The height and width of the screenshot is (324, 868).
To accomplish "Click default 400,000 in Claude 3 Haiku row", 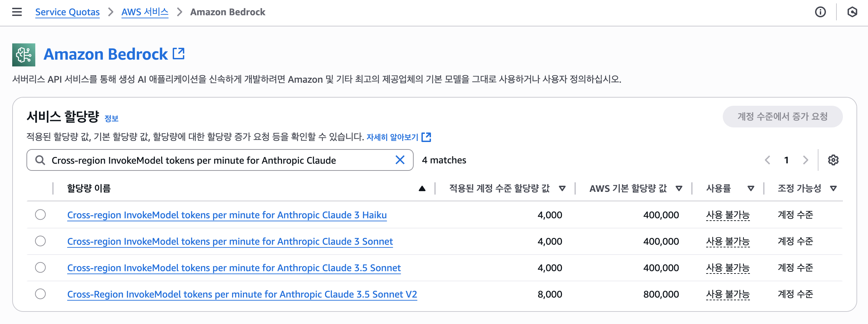I will [661, 215].
